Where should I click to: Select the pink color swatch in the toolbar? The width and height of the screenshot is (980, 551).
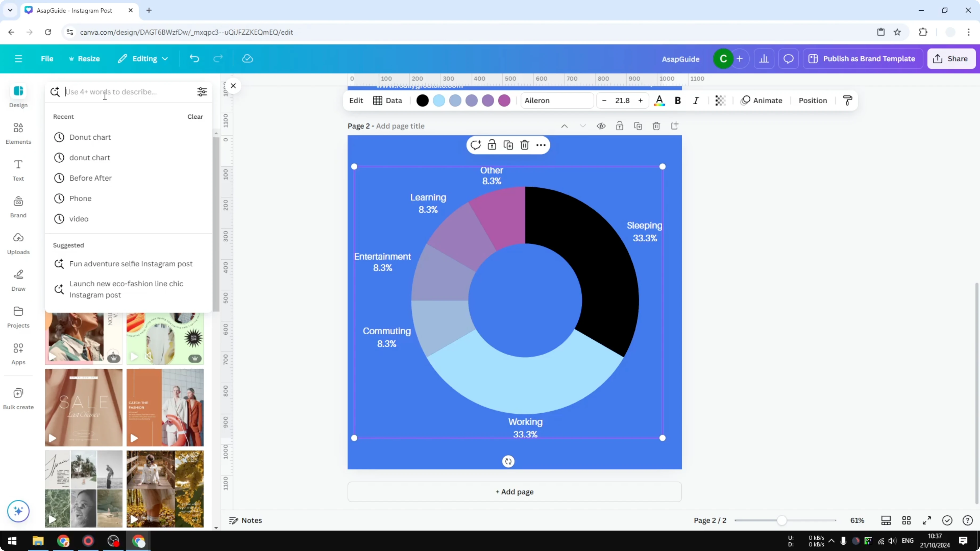tap(504, 100)
